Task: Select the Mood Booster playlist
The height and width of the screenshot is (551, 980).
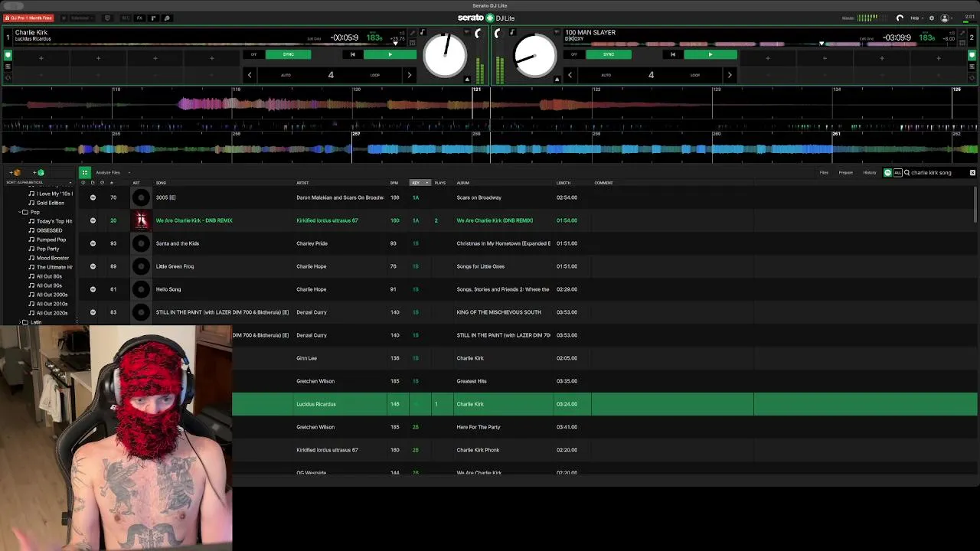Action: coord(50,258)
